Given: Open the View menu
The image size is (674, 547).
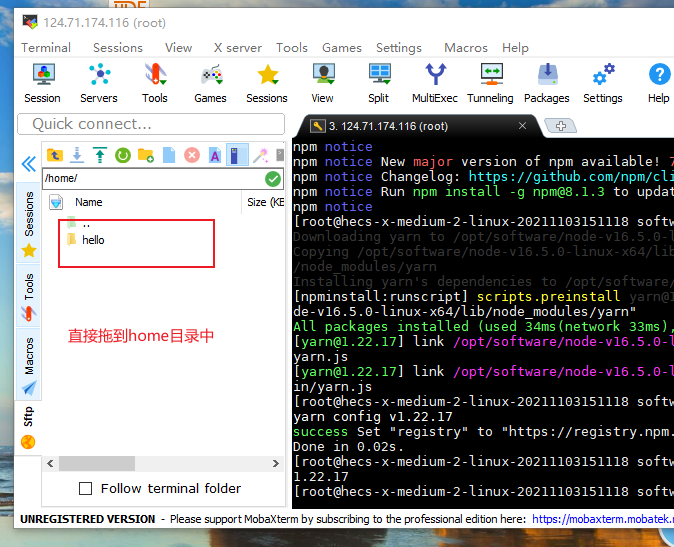Looking at the screenshot, I should tap(178, 48).
